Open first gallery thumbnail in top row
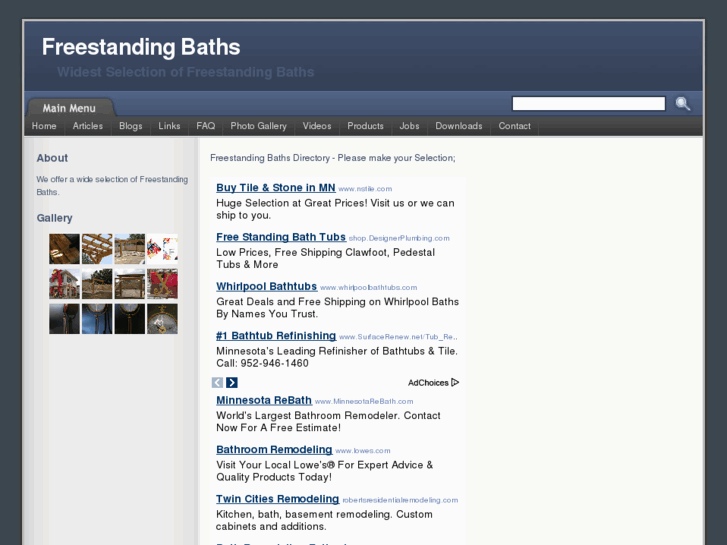Viewport: 727px width, 545px height. click(64, 249)
